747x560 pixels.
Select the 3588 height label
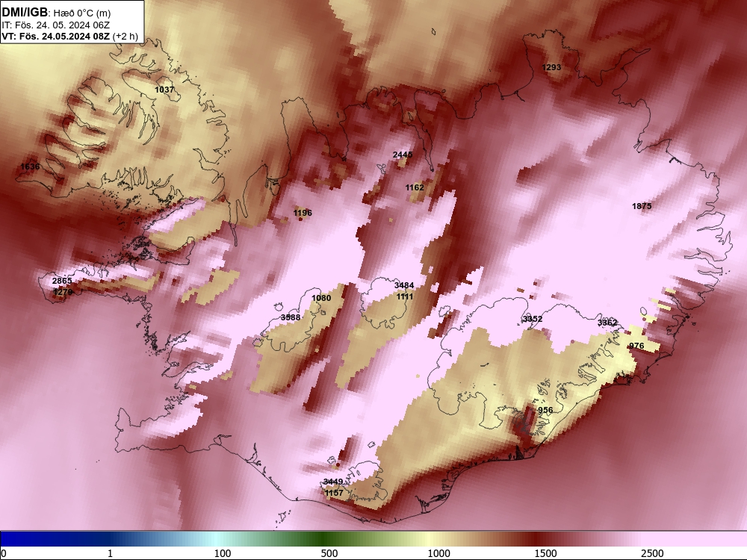[291, 317]
